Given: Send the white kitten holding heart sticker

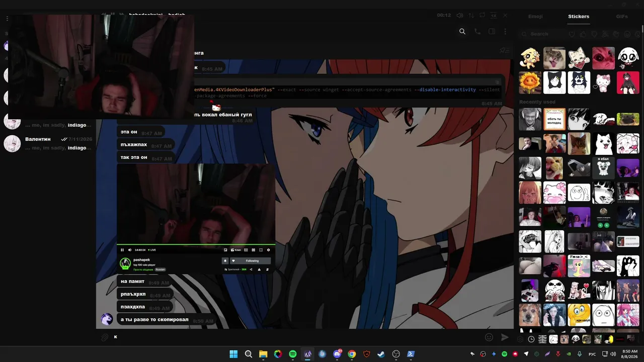Looking at the screenshot, I should [x=579, y=58].
